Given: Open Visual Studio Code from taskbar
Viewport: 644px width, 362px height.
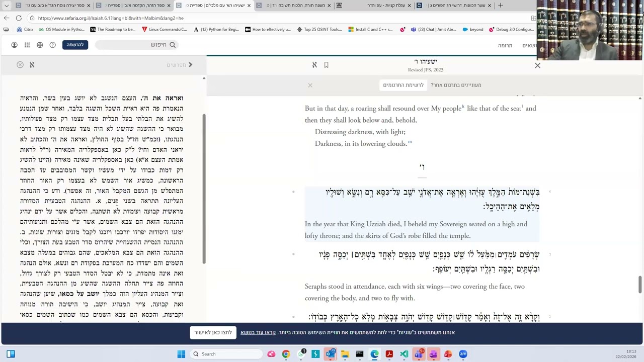Looking at the screenshot, I should pos(404,354).
